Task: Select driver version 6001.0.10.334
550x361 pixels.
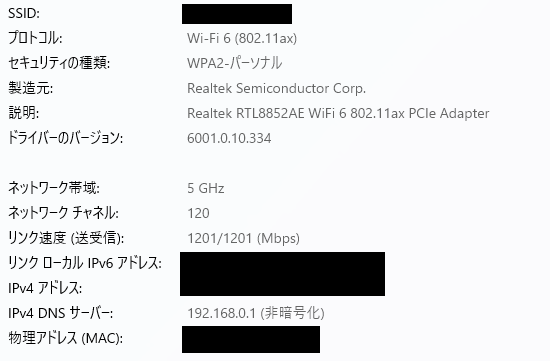Action: (229, 138)
